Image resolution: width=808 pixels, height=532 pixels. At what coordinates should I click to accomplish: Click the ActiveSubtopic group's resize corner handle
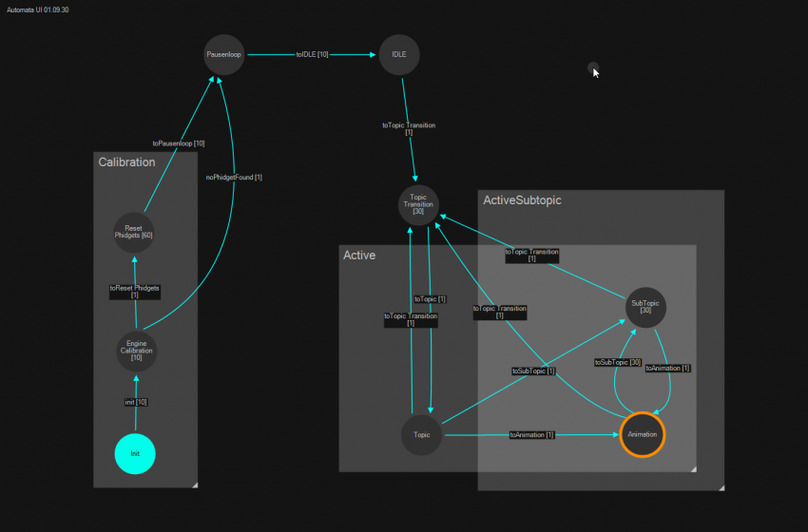(721, 487)
